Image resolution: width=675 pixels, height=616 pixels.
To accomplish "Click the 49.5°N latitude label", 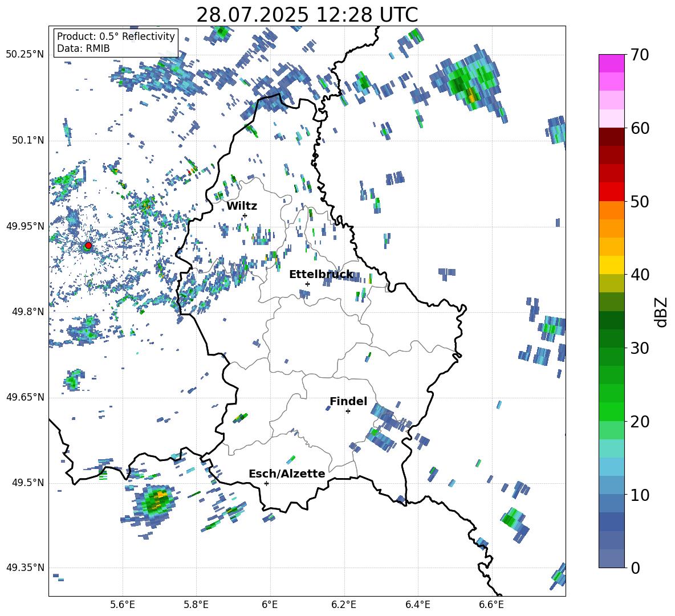I will coord(28,482).
